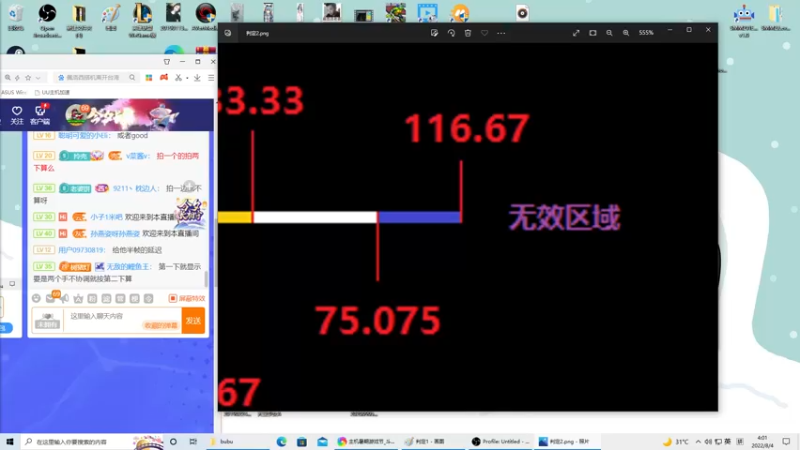The height and width of the screenshot is (450, 800).
Task: Click the chat list scrollbar
Action: tap(206, 279)
